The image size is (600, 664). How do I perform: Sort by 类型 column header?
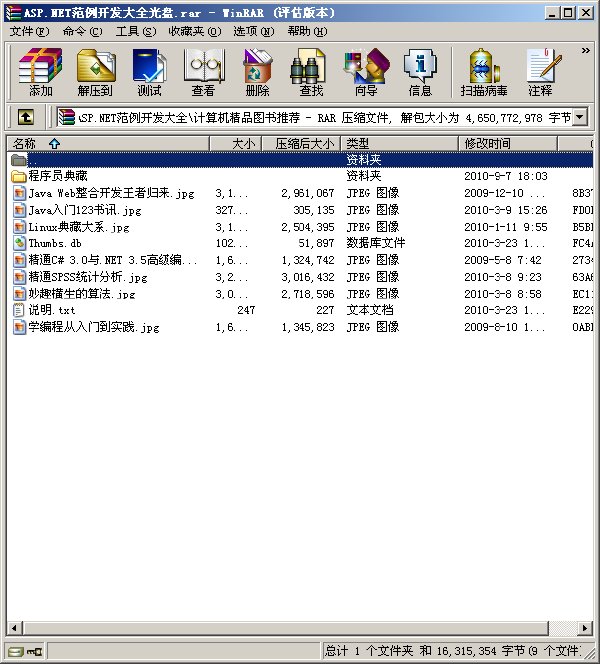tap(399, 144)
